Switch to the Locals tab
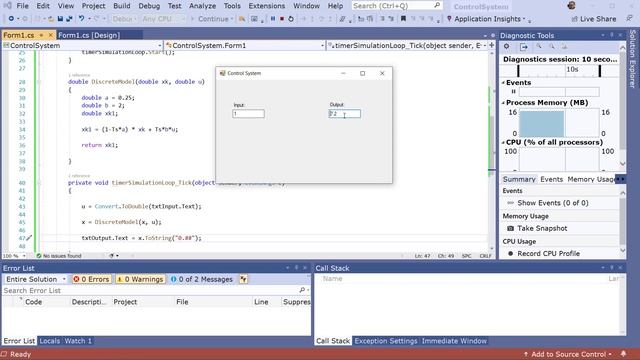 [49, 341]
